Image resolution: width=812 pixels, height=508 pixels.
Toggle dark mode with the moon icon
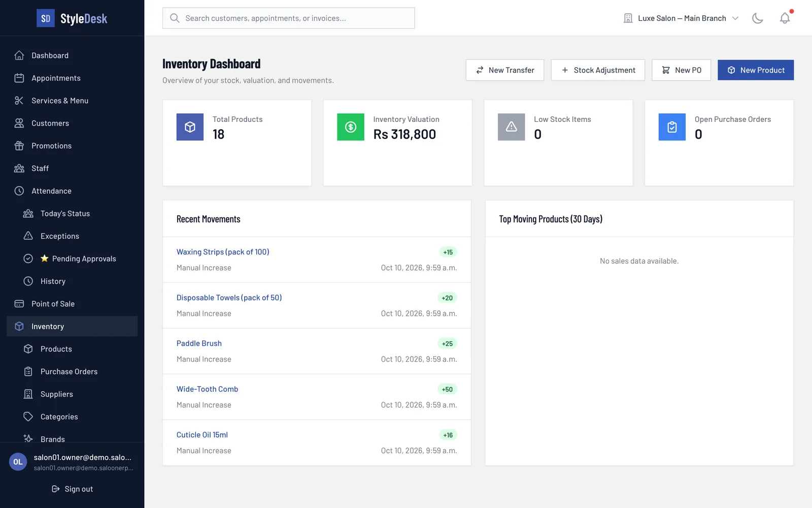point(757,18)
